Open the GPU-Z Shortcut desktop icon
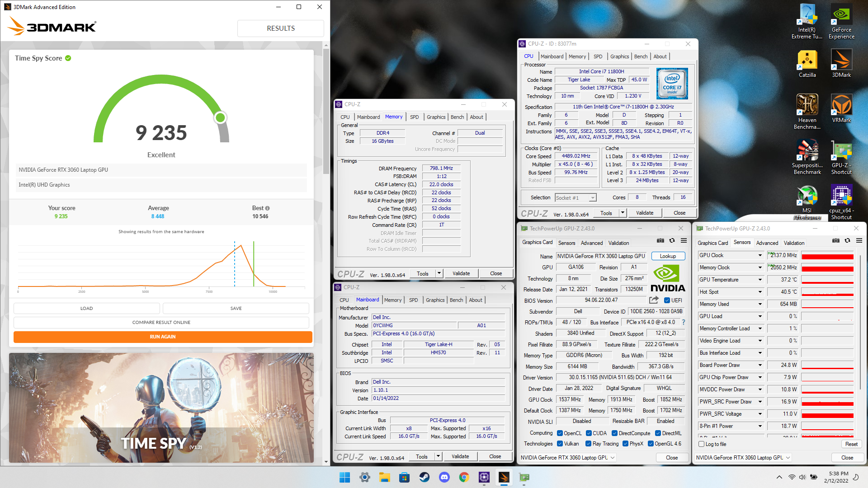Screen dimensions: 868x488 pyautogui.click(x=841, y=157)
